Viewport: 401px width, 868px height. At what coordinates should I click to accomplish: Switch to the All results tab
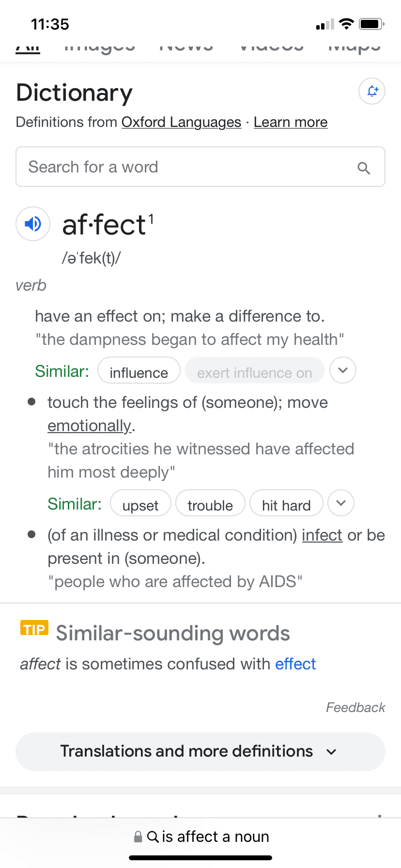pos(28,48)
